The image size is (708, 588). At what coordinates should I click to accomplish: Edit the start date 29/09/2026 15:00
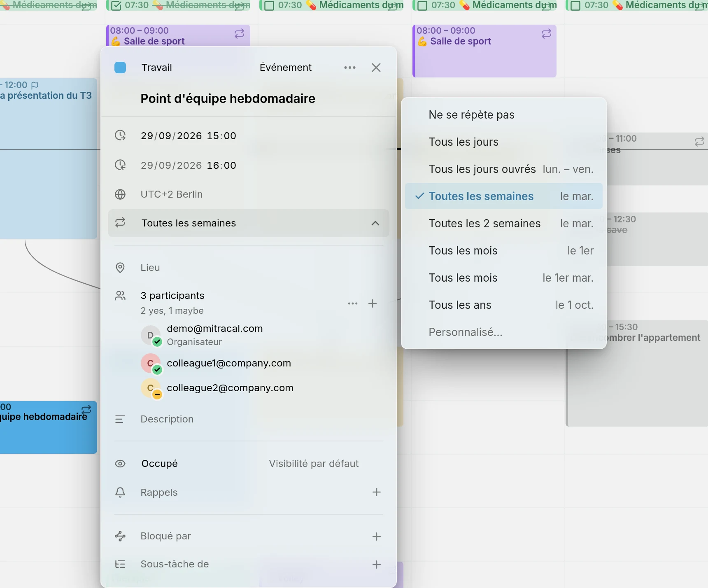(189, 136)
